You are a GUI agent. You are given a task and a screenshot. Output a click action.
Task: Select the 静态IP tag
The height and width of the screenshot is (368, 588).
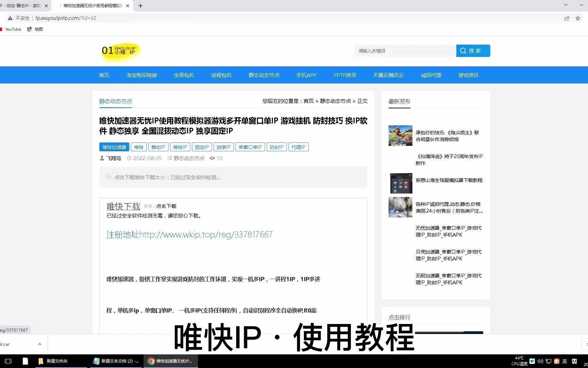point(158,147)
